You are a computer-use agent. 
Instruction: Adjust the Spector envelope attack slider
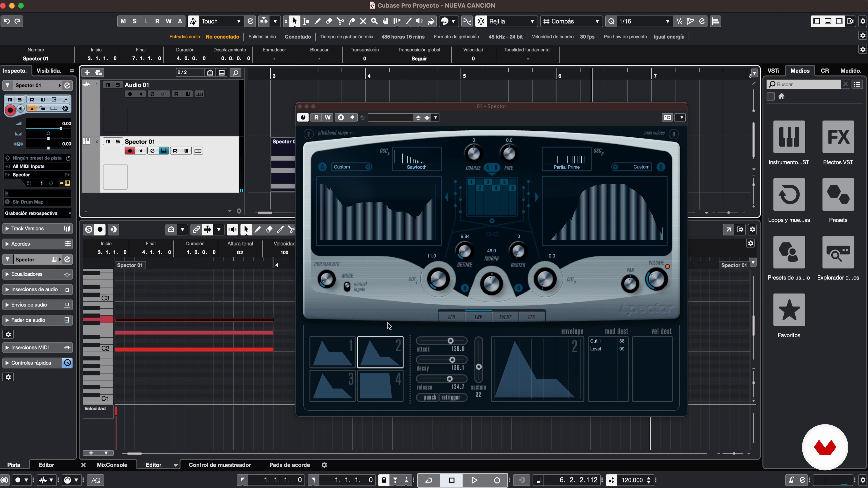441,341
